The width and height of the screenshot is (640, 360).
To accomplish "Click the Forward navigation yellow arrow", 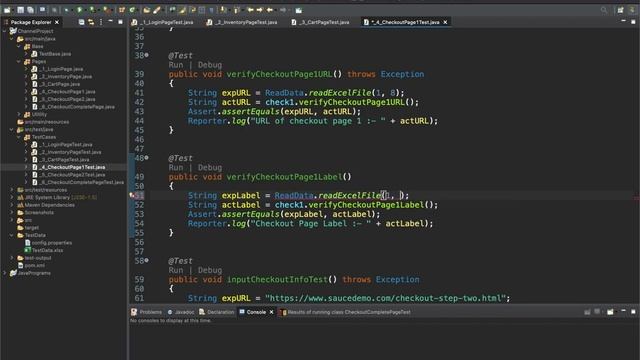I will 260,10.
